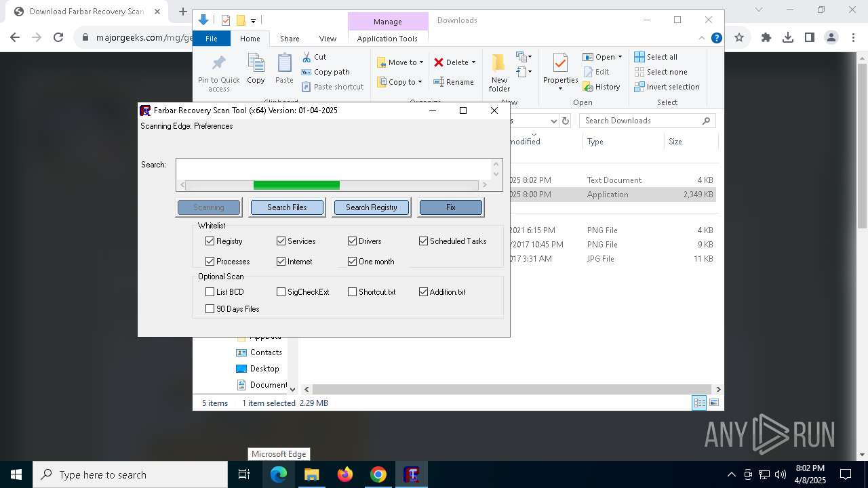Enable the SigCheckExt option

tap(281, 291)
